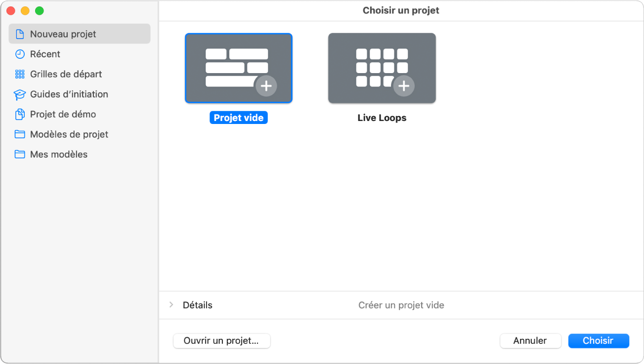Viewport: 644px width, 364px height.
Task: Select the Nouveau projet sidebar icon
Action: tap(20, 34)
